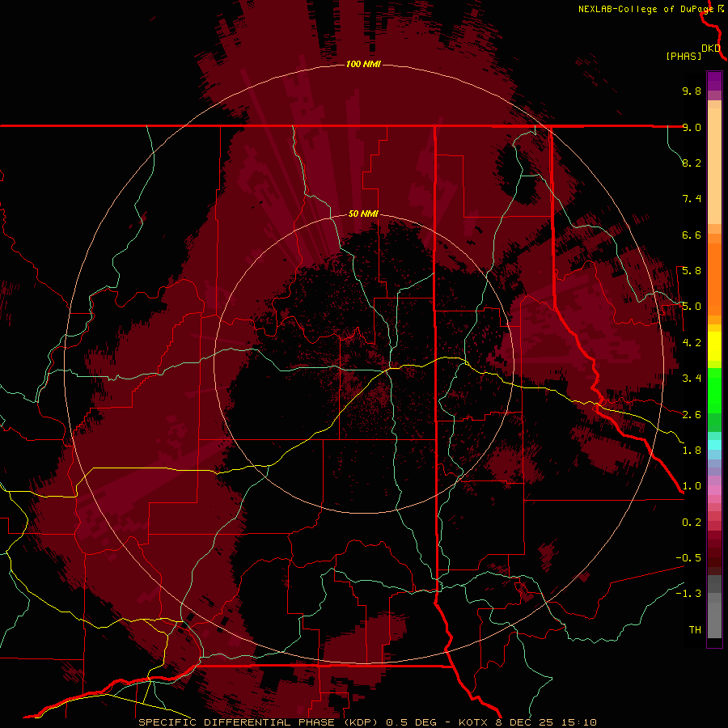Click the TH threshold label on scale
The height and width of the screenshot is (728, 728).
(x=695, y=630)
